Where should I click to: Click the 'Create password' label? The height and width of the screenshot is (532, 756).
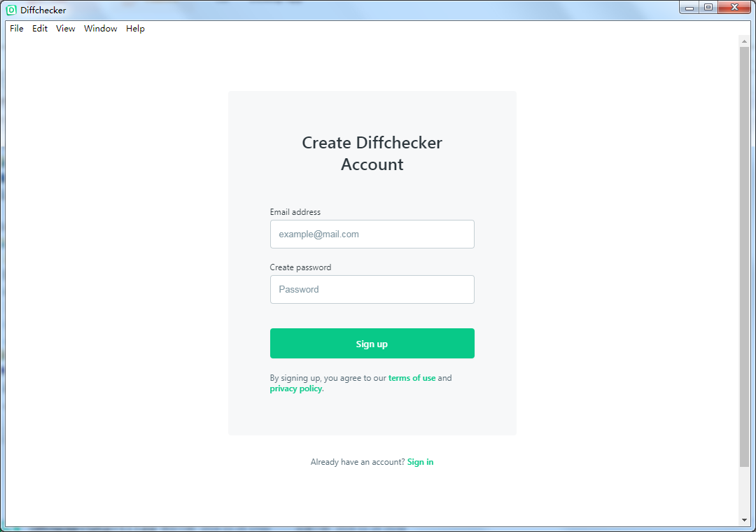tap(300, 267)
